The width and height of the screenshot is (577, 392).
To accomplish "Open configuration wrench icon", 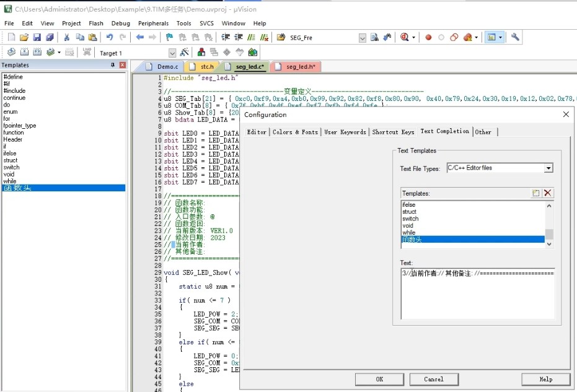I will click(x=515, y=37).
